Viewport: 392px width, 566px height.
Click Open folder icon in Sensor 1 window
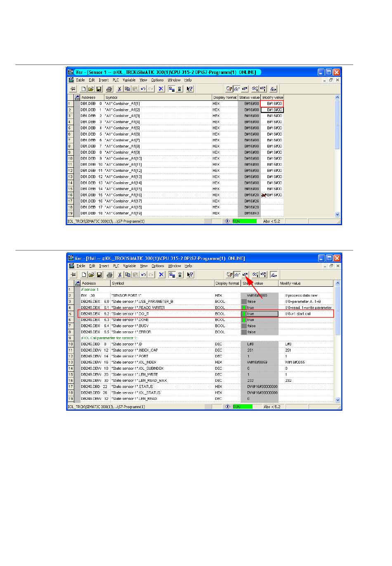click(x=91, y=89)
